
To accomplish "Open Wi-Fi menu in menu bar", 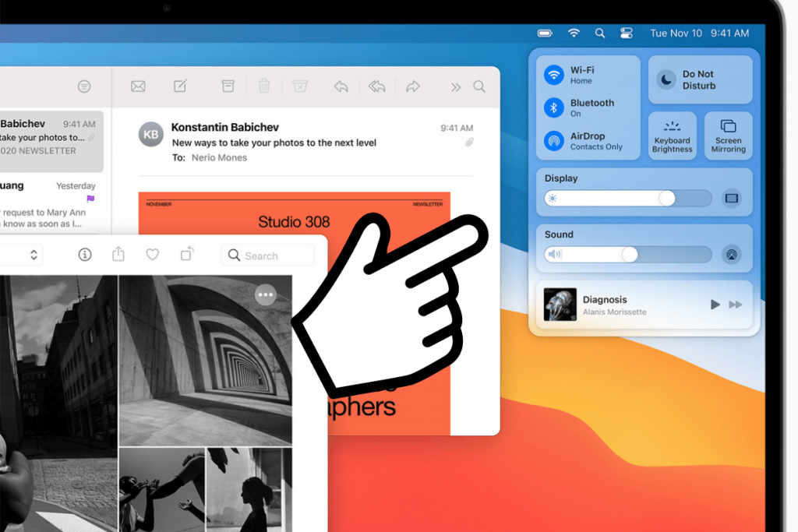I will (574, 33).
